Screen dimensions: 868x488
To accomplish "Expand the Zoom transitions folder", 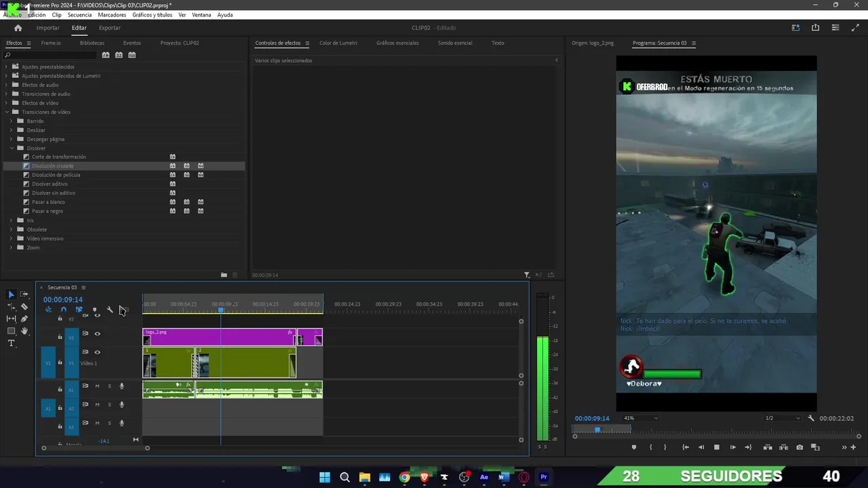I will (x=12, y=247).
